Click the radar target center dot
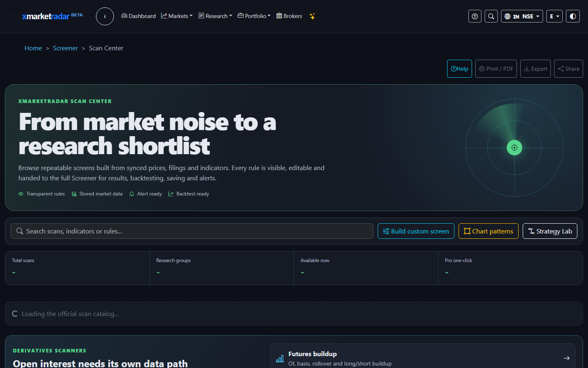 pyautogui.click(x=514, y=148)
